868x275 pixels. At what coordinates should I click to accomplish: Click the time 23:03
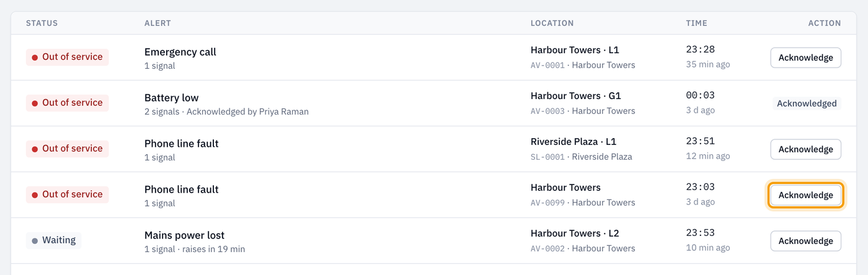tap(700, 187)
